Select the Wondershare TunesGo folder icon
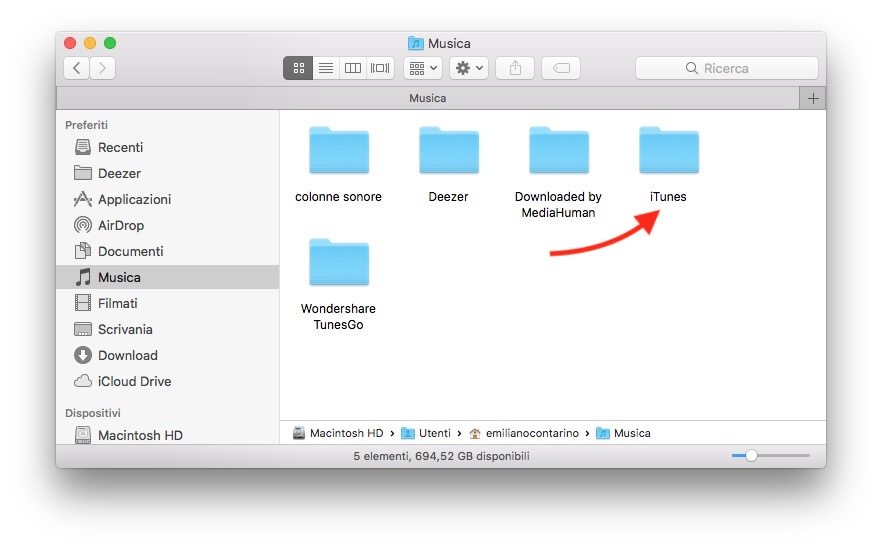The height and width of the screenshot is (548, 882). (339, 262)
